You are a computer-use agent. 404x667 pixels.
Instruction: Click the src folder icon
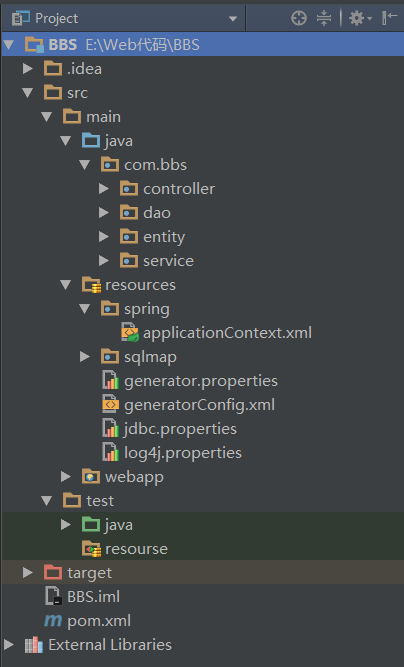pyautogui.click(x=53, y=92)
